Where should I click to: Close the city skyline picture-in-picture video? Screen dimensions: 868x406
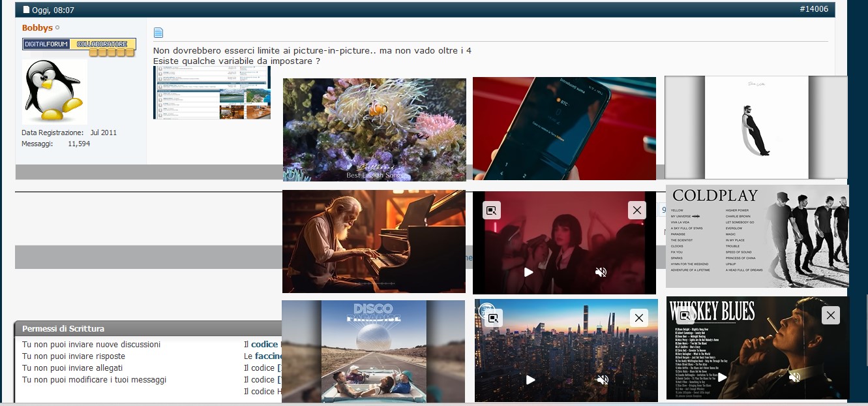[x=639, y=318]
